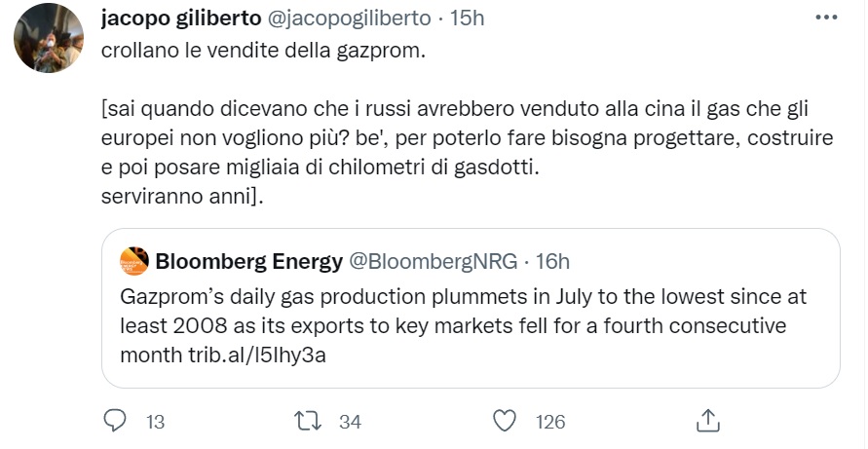The height and width of the screenshot is (449, 868).
Task: Like the tweet with heart icon
Action: [x=504, y=420]
